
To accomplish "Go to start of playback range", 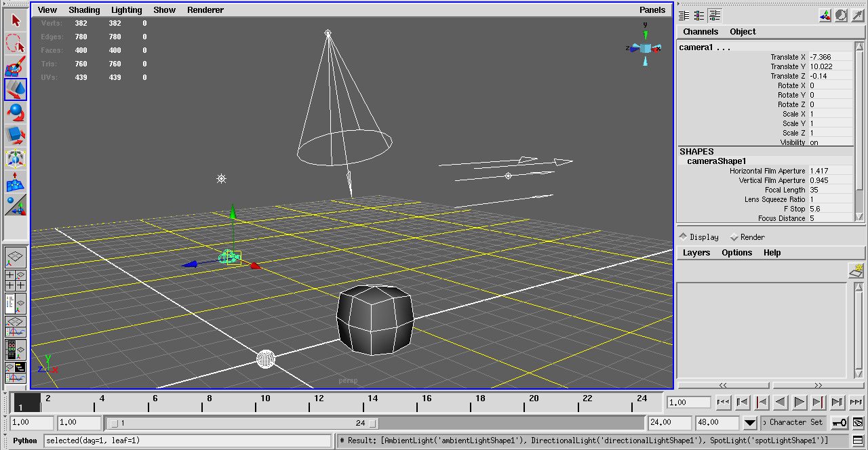I will click(x=723, y=402).
